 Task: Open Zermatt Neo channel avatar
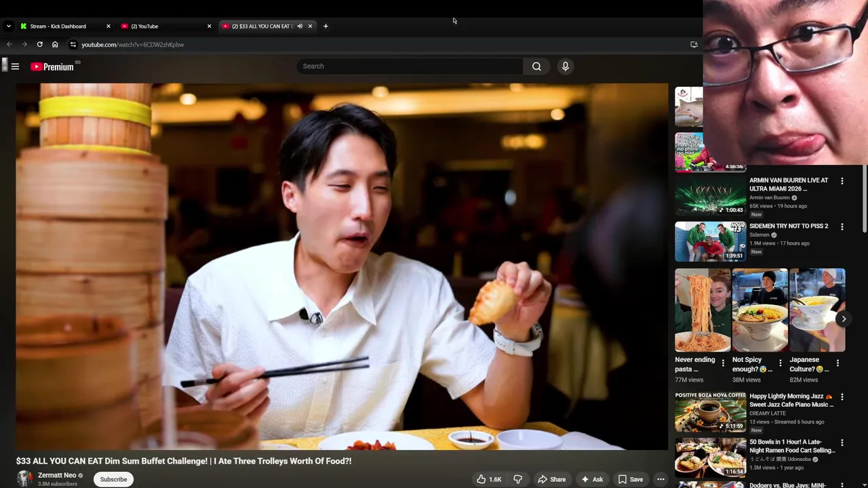pyautogui.click(x=25, y=479)
